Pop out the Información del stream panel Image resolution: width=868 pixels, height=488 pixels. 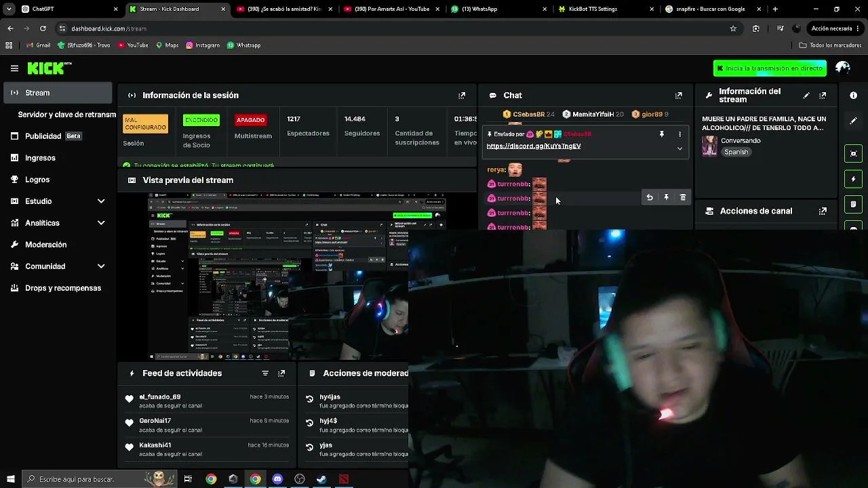point(823,96)
